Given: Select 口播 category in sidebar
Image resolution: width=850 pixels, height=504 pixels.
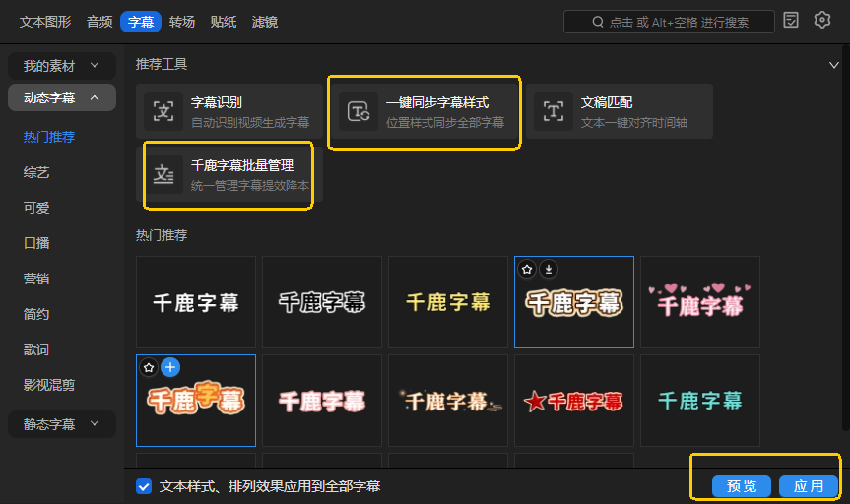Looking at the screenshot, I should click(x=36, y=243).
